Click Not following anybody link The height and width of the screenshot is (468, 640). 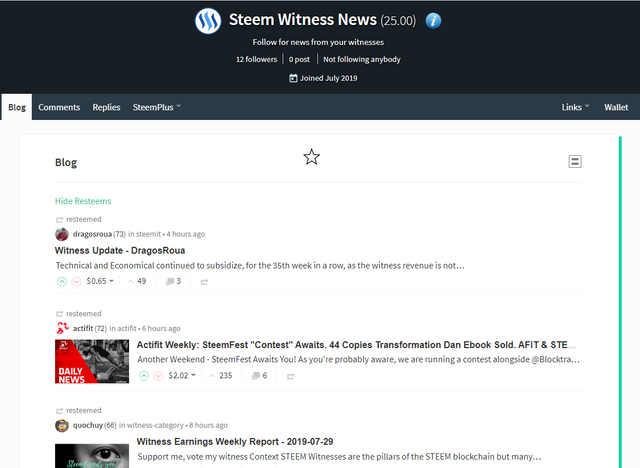[362, 60]
